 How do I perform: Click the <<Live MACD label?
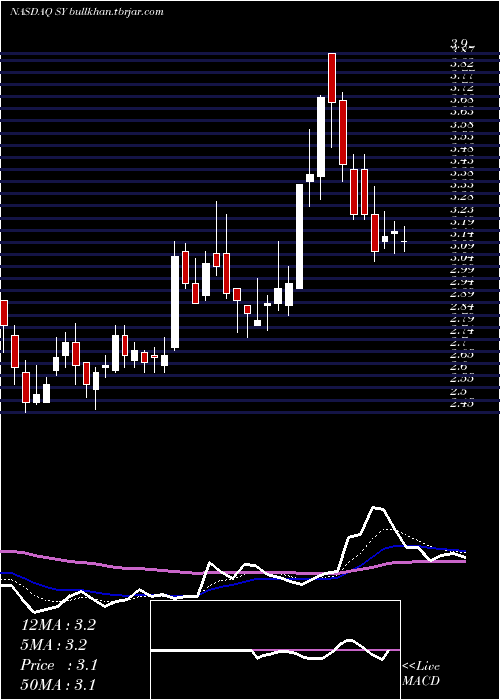click(x=421, y=674)
